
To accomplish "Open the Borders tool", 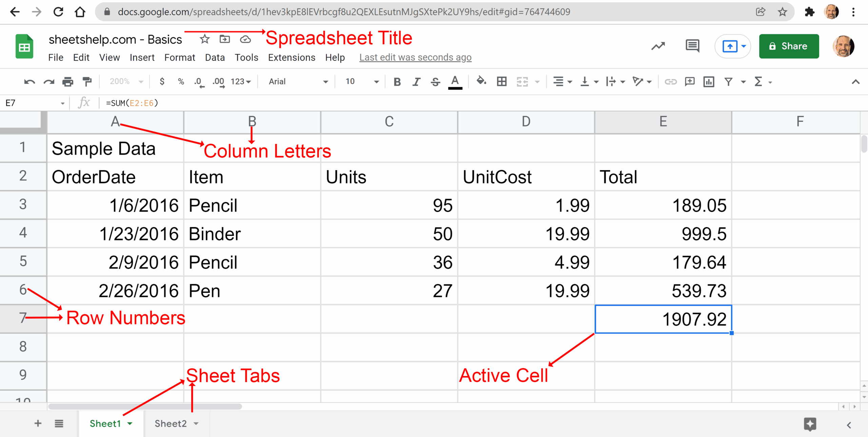I will [x=501, y=82].
